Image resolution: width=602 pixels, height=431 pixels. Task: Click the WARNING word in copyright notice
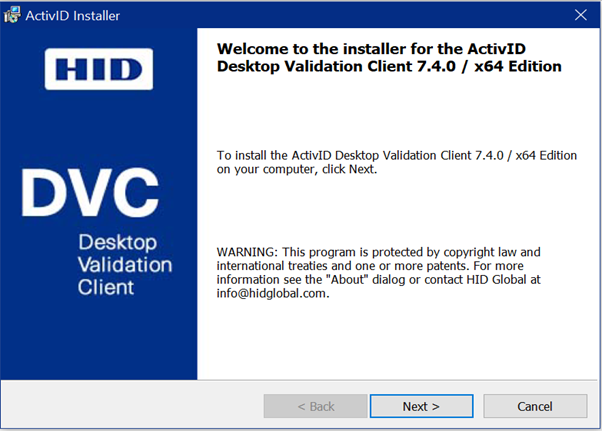(x=246, y=252)
